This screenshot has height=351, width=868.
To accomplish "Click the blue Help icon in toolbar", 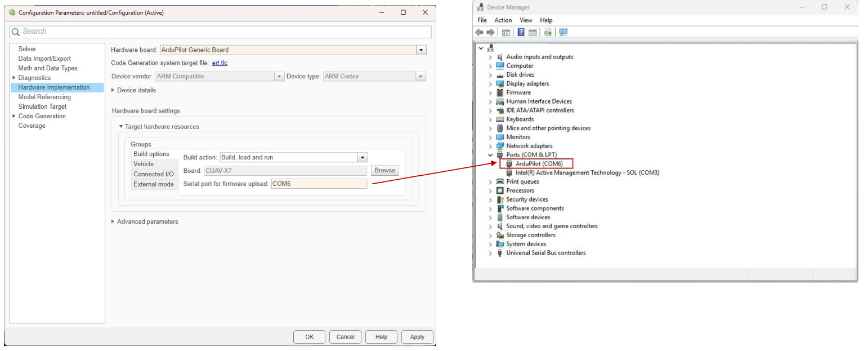I will pos(521,32).
